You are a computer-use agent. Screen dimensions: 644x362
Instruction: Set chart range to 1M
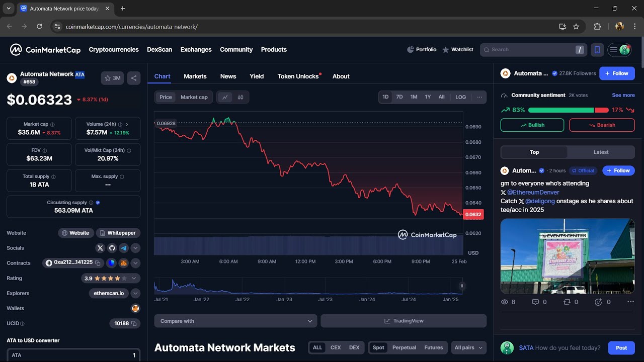414,97
